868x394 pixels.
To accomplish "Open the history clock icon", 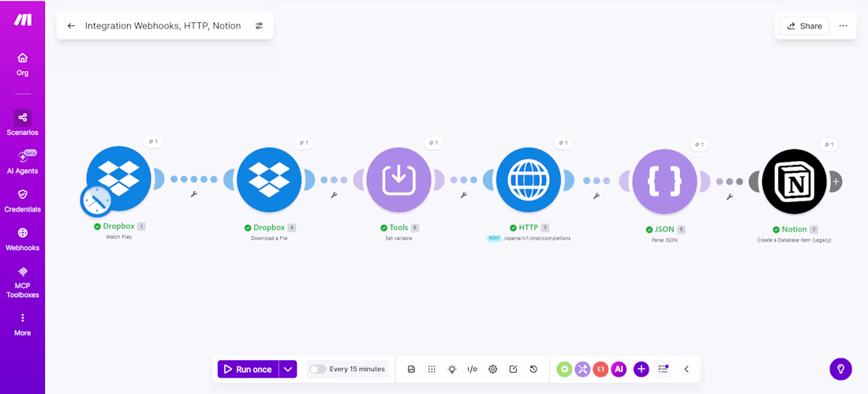I will [533, 369].
